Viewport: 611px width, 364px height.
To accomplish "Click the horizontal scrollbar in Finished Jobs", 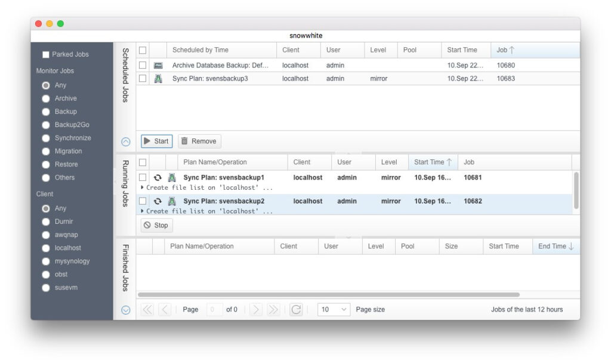I will pos(328,295).
